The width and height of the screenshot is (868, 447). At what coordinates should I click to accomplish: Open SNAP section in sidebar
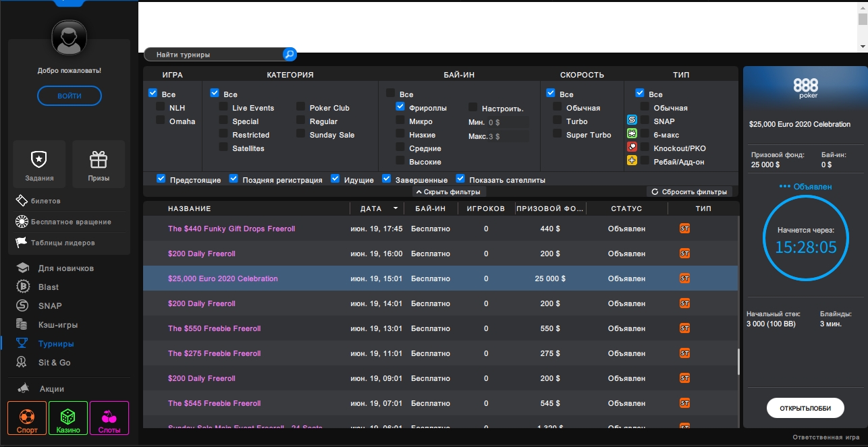[49, 306]
